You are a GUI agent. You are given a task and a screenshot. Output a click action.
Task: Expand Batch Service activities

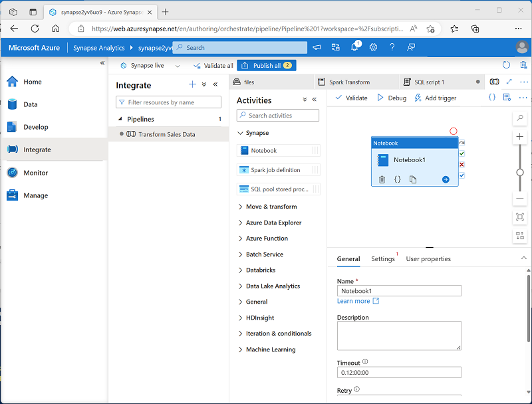coord(240,254)
